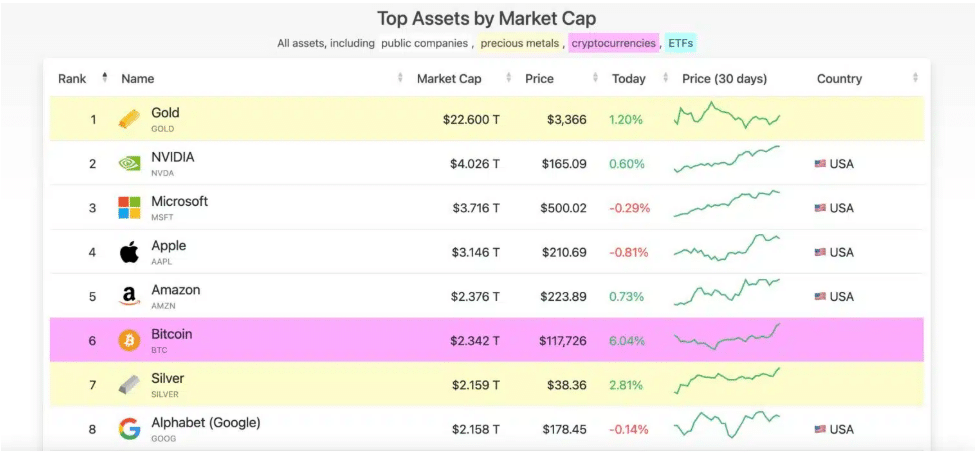Click the -0.14% today change
The width and height of the screenshot is (975, 454).
629,429
